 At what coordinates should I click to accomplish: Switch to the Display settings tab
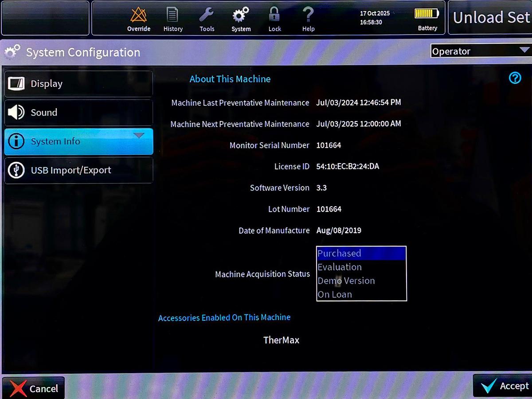tap(78, 84)
